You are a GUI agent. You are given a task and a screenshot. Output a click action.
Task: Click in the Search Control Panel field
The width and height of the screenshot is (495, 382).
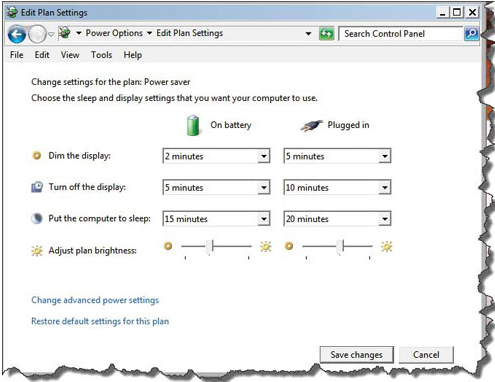[401, 34]
